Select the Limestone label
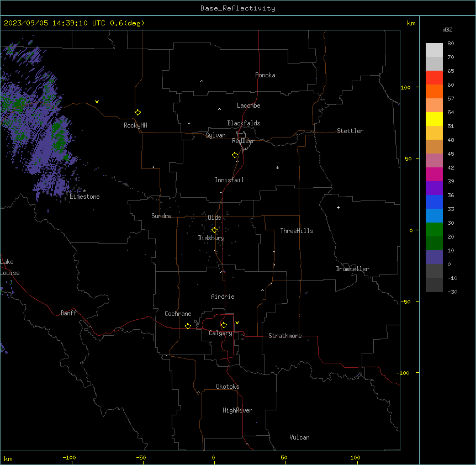 pyautogui.click(x=84, y=197)
